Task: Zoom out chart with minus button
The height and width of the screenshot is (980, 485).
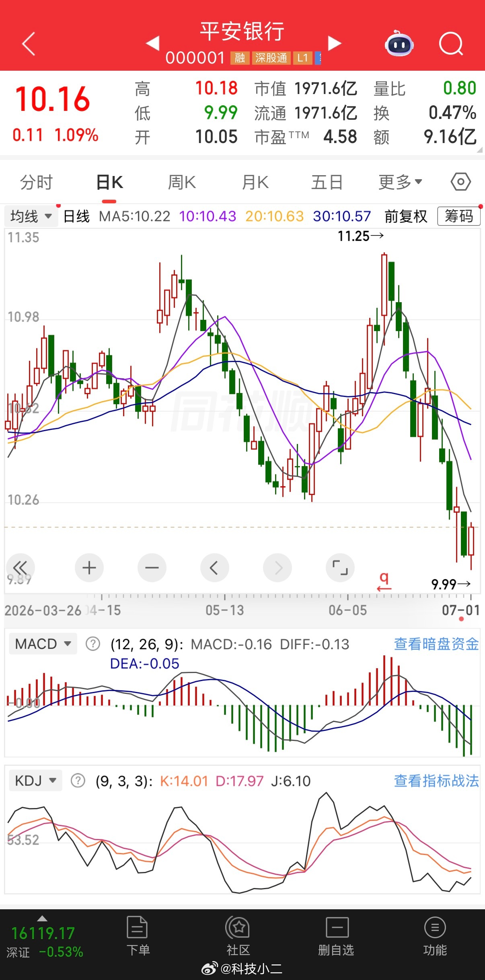Action: [x=152, y=567]
